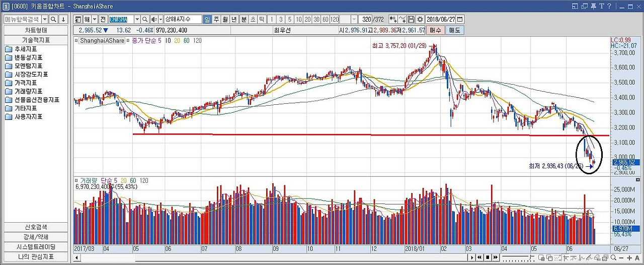Open the 사용자지표 folder

24,116
